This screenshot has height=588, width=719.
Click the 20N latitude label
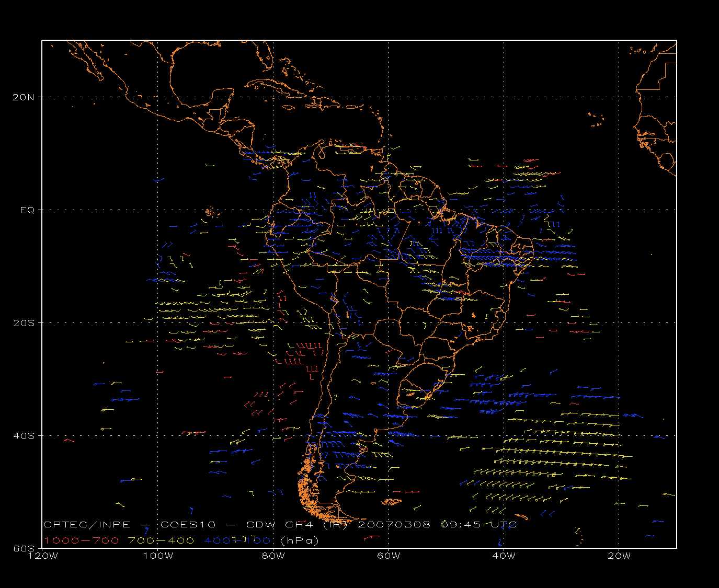coord(25,97)
